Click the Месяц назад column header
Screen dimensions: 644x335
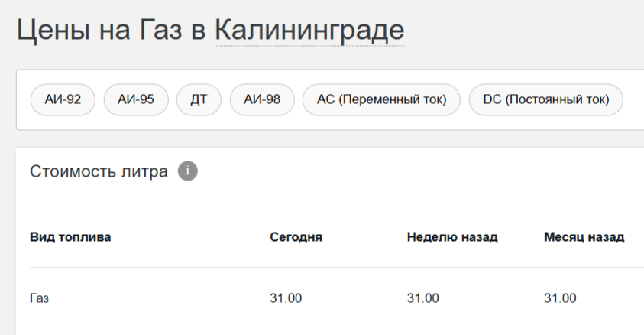click(584, 237)
